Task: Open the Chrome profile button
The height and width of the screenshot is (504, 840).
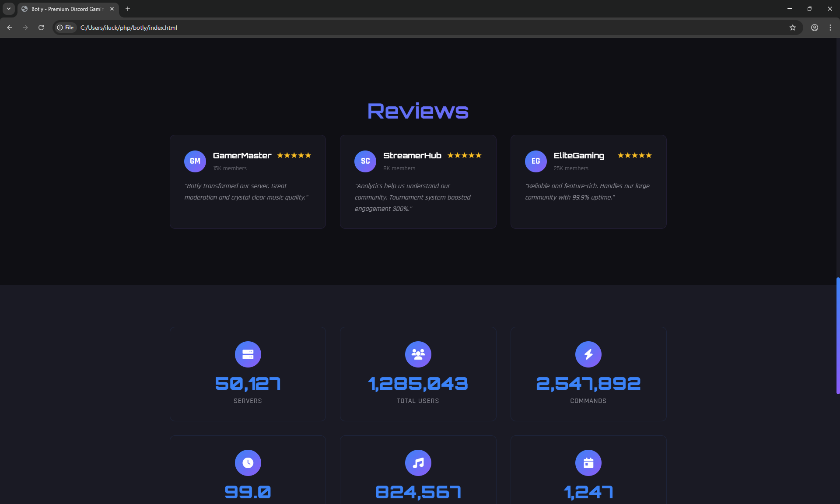Action: click(814, 28)
